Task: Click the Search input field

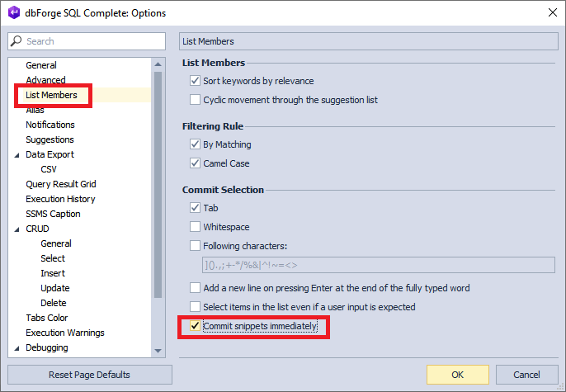Action: point(87,41)
